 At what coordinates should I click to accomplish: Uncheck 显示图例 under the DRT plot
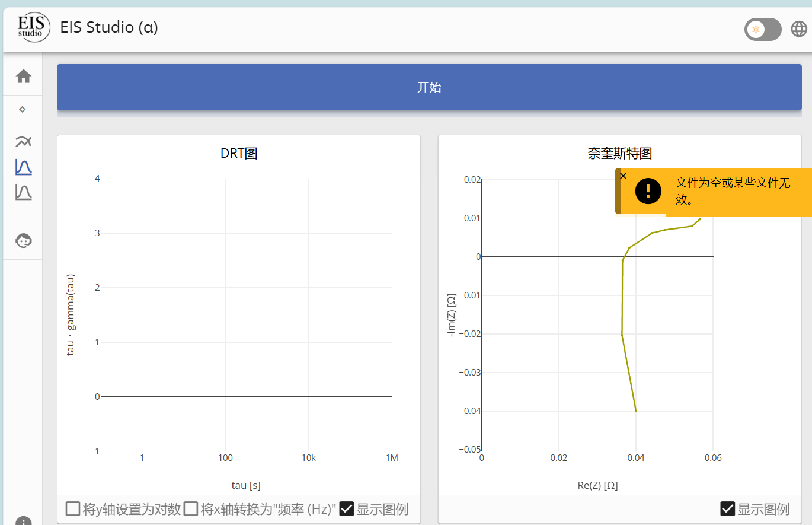[346, 508]
